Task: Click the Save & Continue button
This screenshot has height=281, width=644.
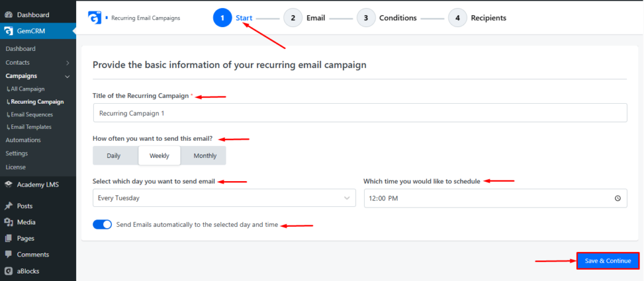Action: click(x=608, y=261)
